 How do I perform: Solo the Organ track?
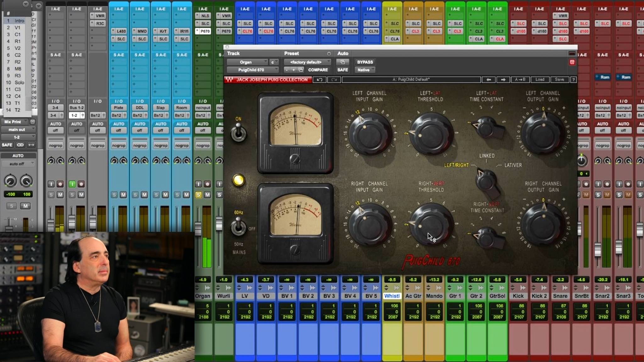click(198, 195)
